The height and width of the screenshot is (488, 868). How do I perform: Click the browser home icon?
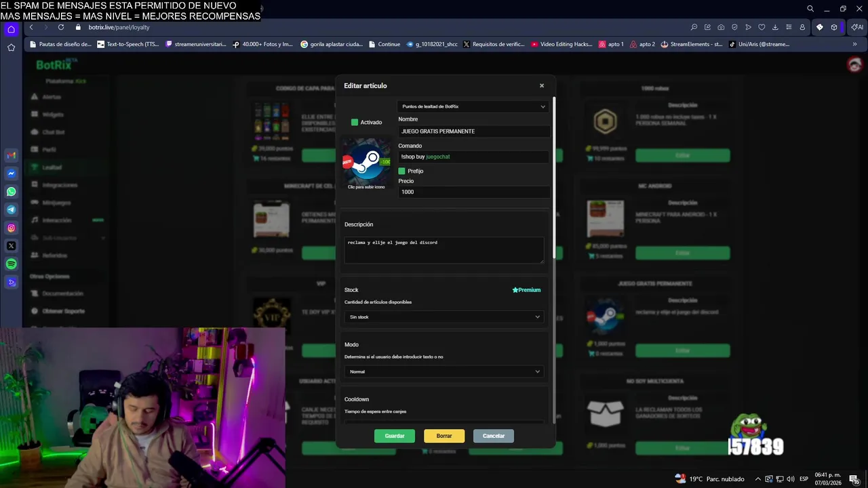(x=11, y=29)
